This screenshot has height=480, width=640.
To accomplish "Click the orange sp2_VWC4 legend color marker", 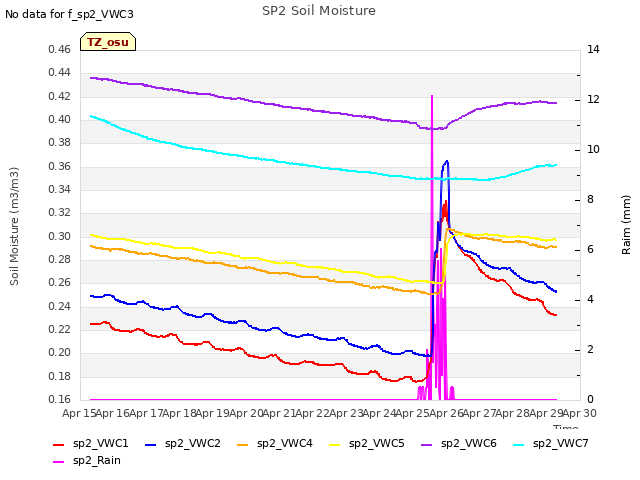I will 243,444.
